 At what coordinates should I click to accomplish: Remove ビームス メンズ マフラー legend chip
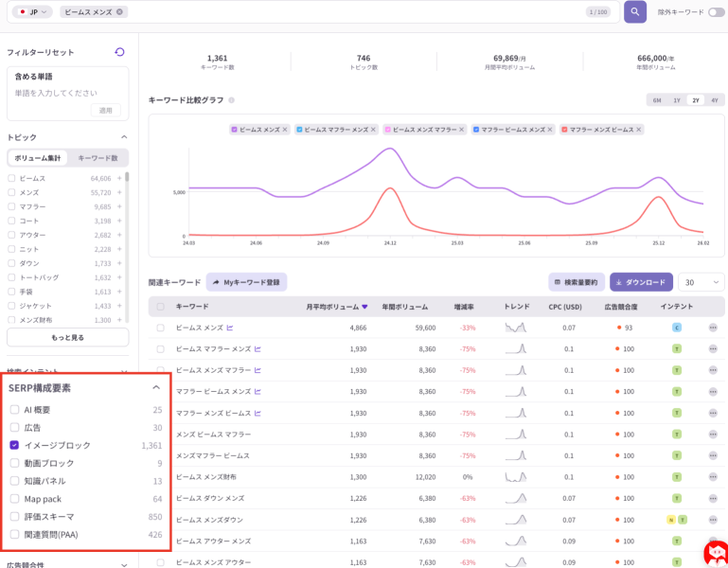point(461,130)
